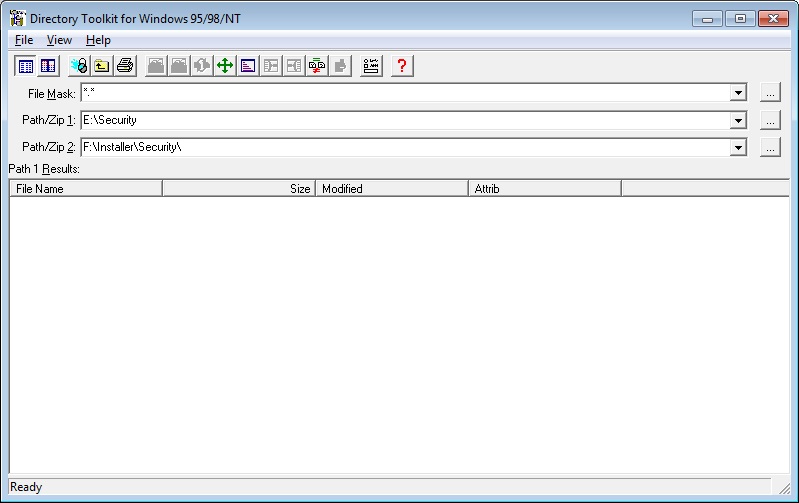Open the View menu
This screenshot has height=503, width=799.
(x=59, y=40)
